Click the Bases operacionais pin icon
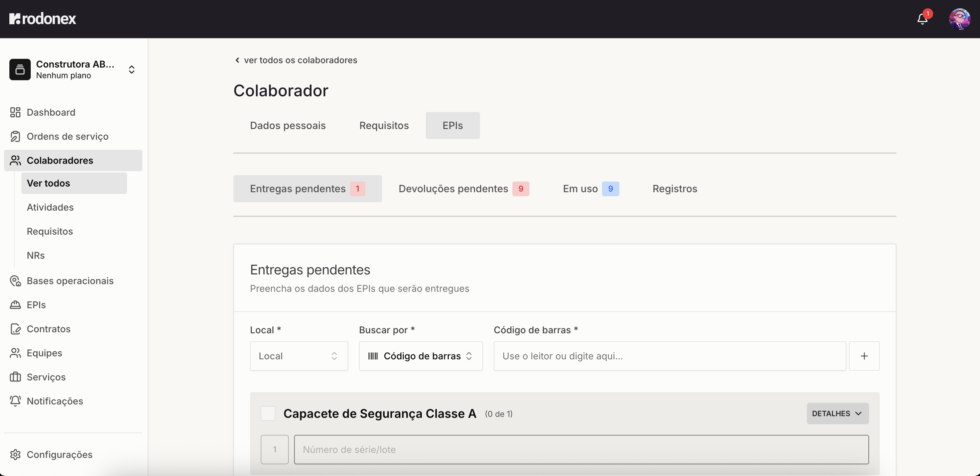 [15, 281]
